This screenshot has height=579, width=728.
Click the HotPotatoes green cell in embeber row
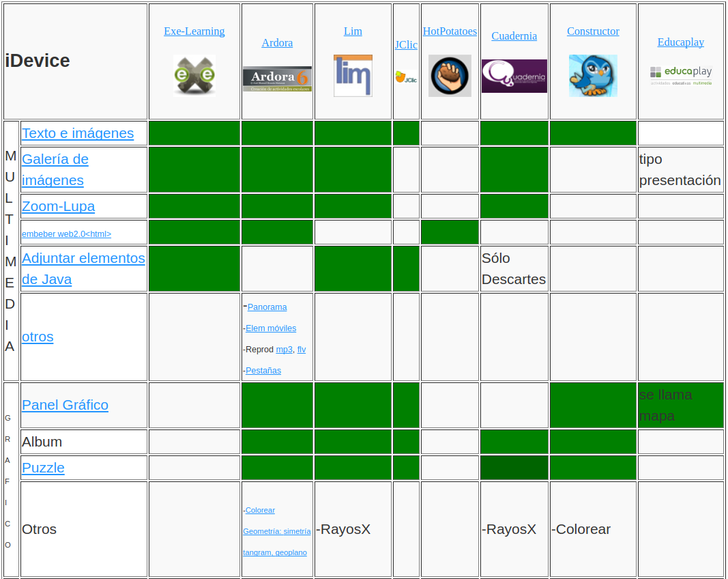[x=450, y=232]
